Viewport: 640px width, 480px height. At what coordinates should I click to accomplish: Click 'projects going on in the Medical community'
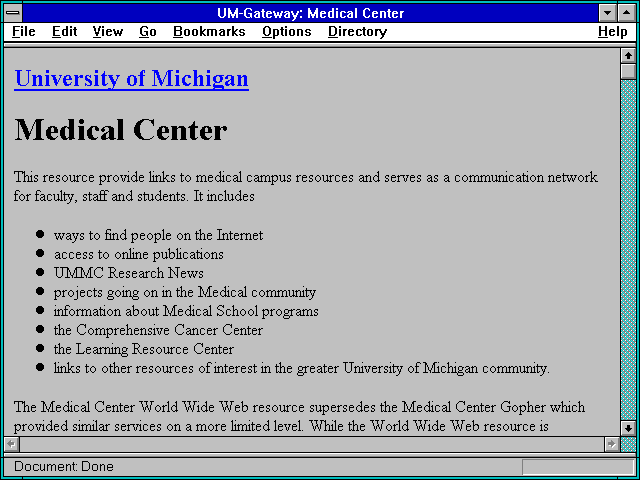click(185, 292)
